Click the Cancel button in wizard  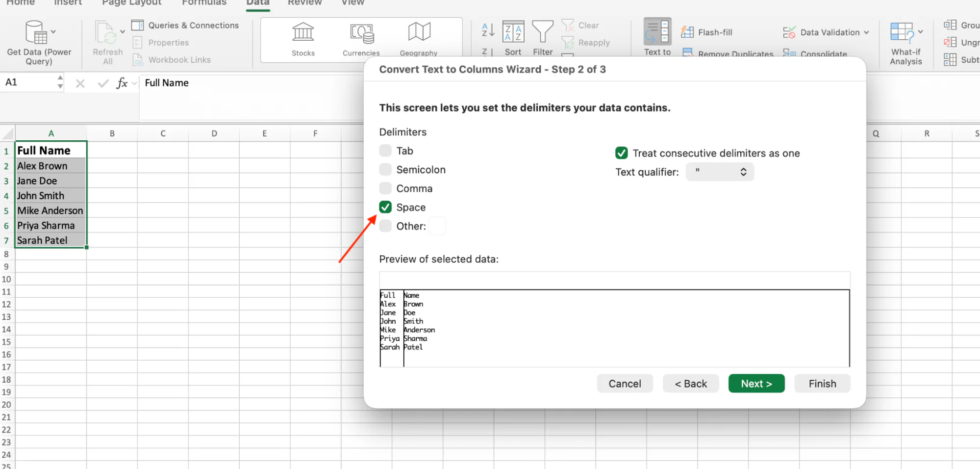pos(625,384)
